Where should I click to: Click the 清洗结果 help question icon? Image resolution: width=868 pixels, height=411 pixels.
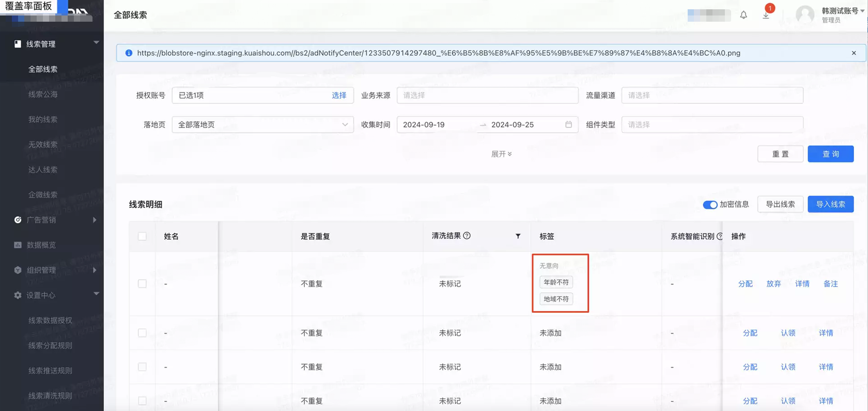coord(467,235)
